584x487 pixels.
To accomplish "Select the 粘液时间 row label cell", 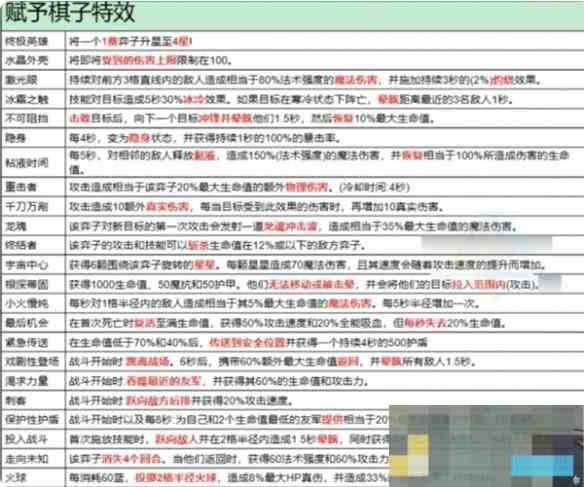I will (x=34, y=163).
